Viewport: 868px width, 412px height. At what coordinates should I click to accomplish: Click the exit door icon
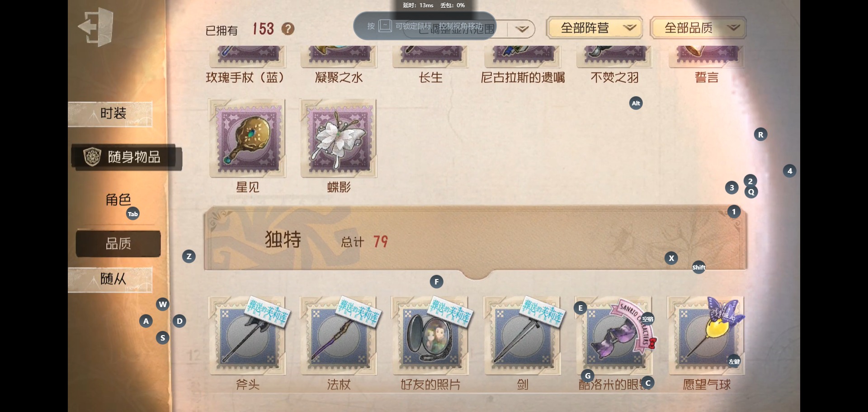(96, 27)
